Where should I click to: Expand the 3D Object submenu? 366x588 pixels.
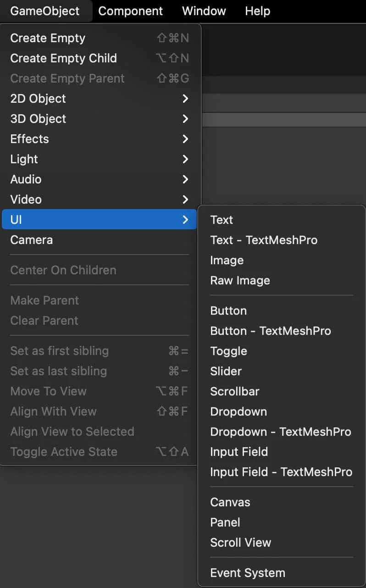pyautogui.click(x=100, y=119)
